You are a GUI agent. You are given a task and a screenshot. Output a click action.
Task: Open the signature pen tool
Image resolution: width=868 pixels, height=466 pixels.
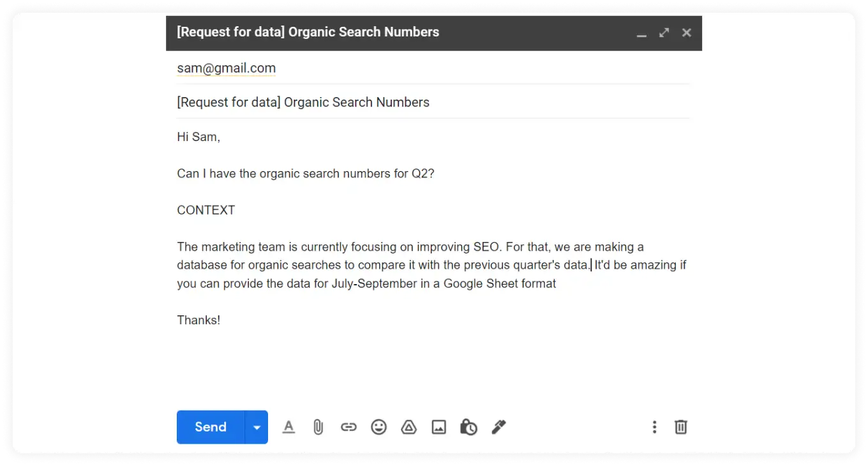(498, 427)
